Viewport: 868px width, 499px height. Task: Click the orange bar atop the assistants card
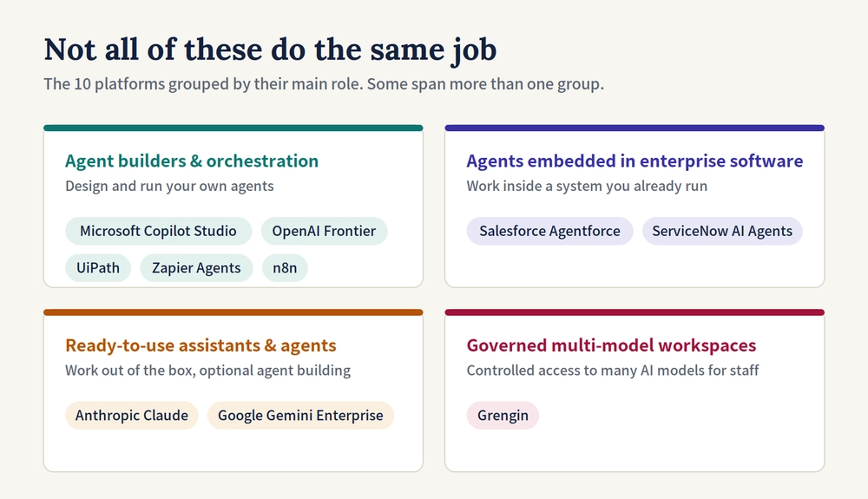[233, 312]
